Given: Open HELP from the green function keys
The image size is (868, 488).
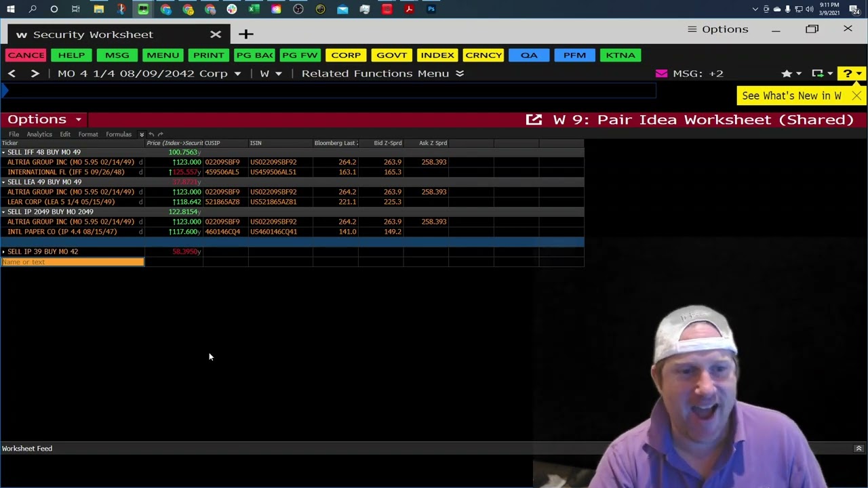Looking at the screenshot, I should [71, 55].
